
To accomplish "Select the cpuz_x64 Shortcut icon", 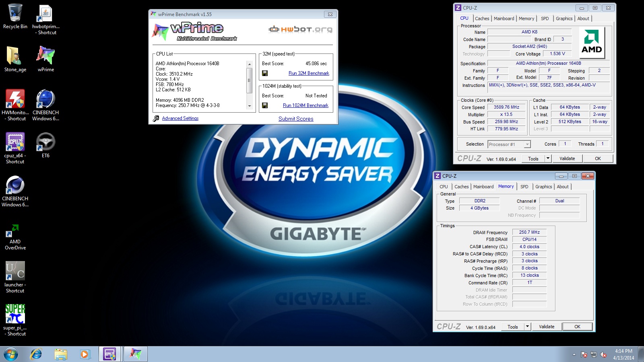I will click(x=15, y=148).
